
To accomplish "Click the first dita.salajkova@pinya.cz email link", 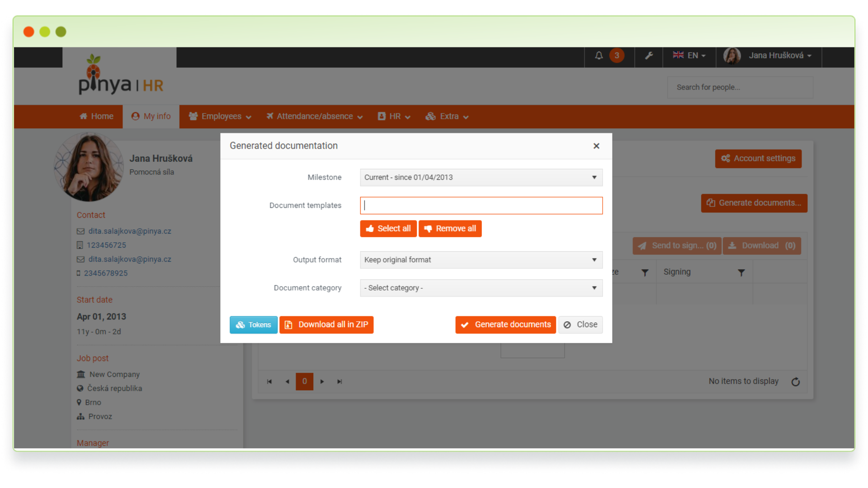I will point(130,231).
